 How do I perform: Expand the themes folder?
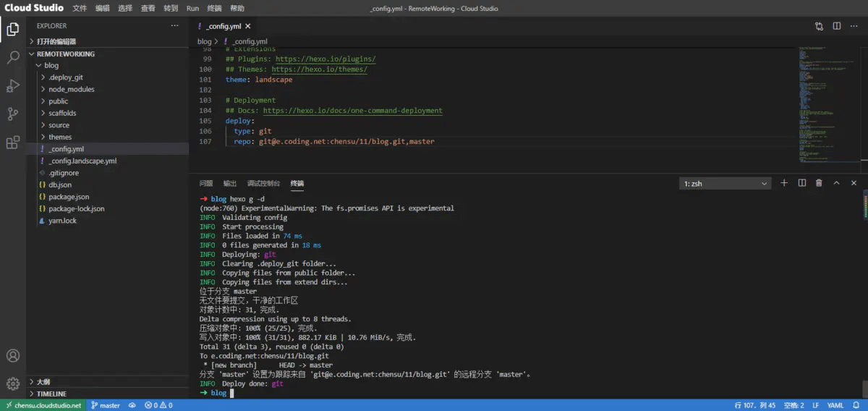[108, 137]
